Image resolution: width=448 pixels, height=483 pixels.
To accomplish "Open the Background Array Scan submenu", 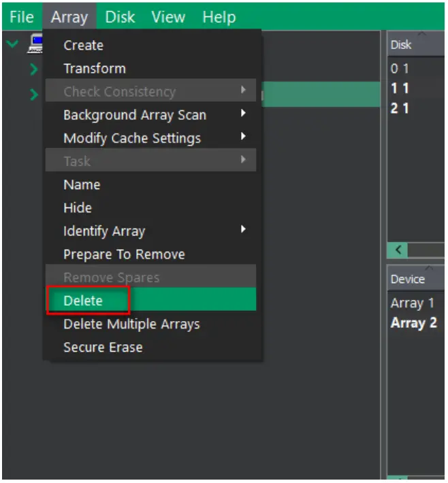I will pyautogui.click(x=135, y=115).
